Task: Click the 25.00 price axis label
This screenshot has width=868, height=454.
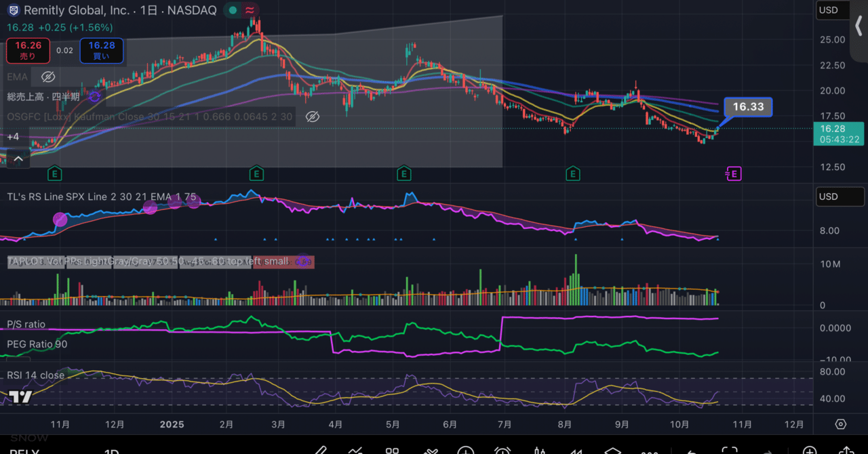Action: 832,40
